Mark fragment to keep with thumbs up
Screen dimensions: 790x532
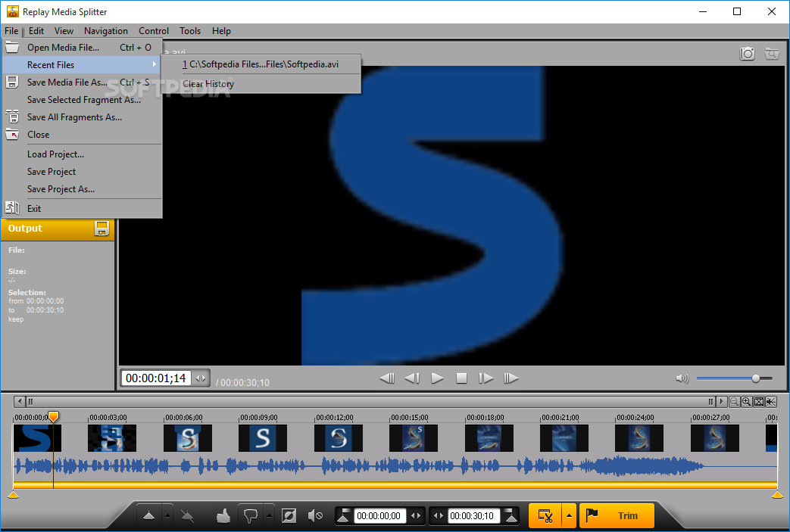[x=223, y=515]
